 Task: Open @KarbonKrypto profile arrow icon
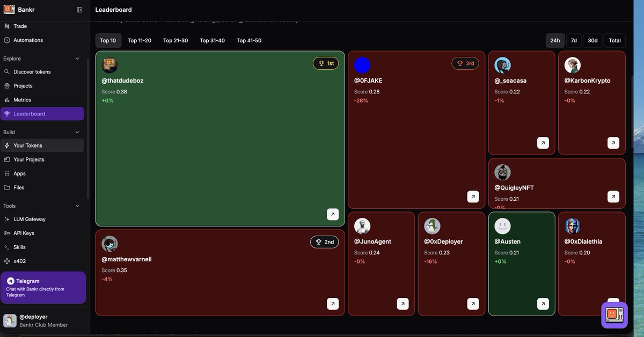point(613,143)
